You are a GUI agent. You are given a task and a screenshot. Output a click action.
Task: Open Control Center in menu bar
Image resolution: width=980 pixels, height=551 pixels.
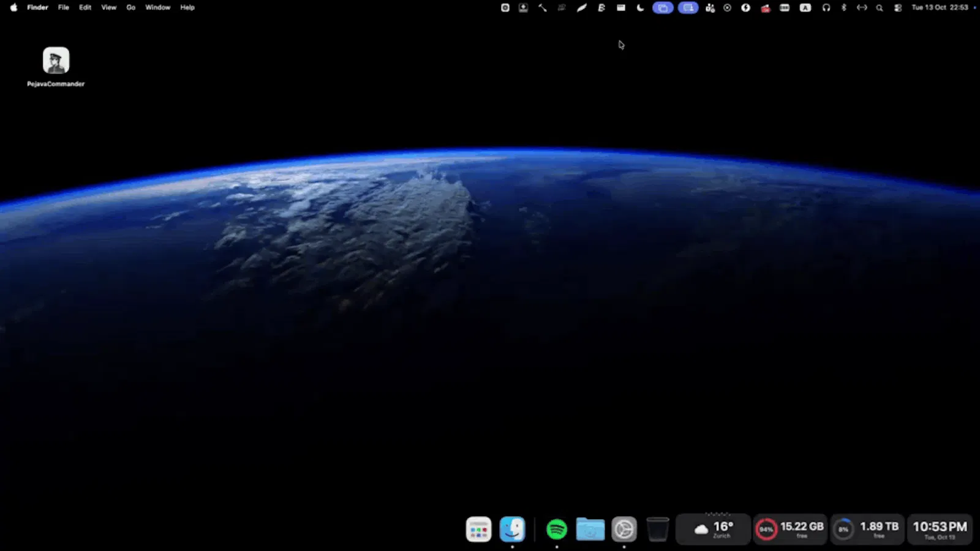pyautogui.click(x=898, y=8)
